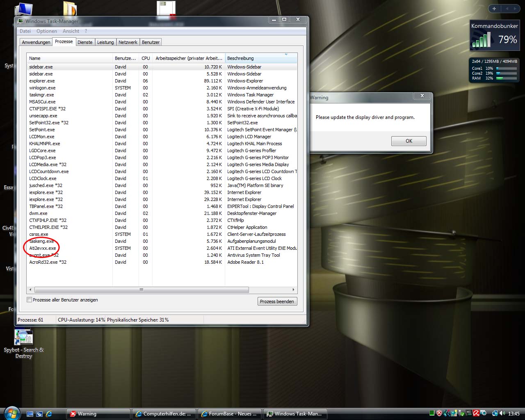
Task: Click the 13:45 taskbar clock
Action: point(514,413)
